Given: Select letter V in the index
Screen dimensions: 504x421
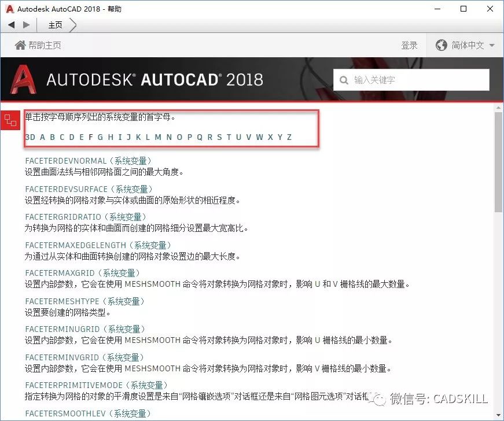Looking at the screenshot, I should tap(248, 137).
